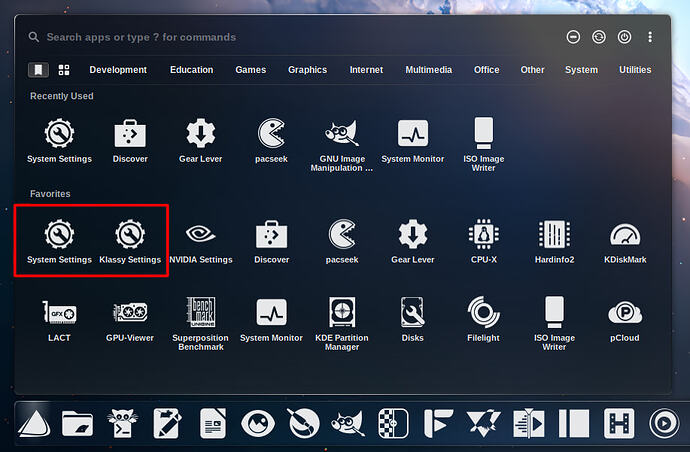Select the Development category
Viewport: 690px width, 452px height.
pos(118,70)
